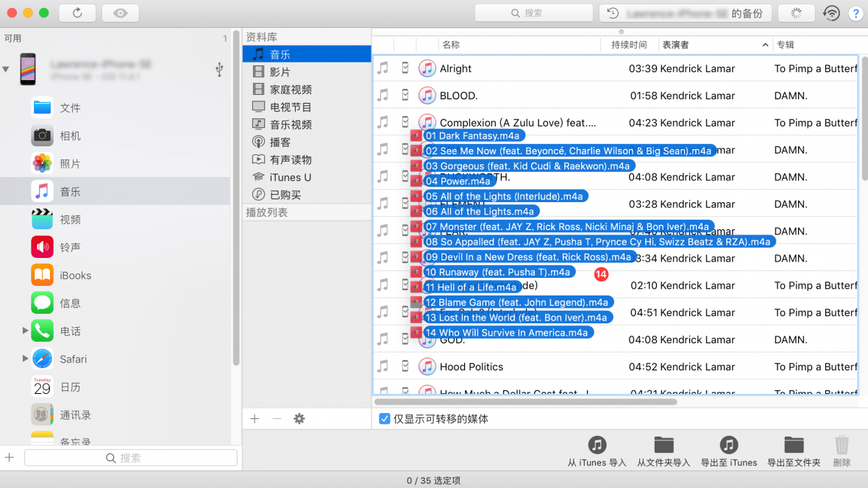Image resolution: width=868 pixels, height=488 pixels.
Task: Sort by the 持续时间 column header
Action: [630, 45]
